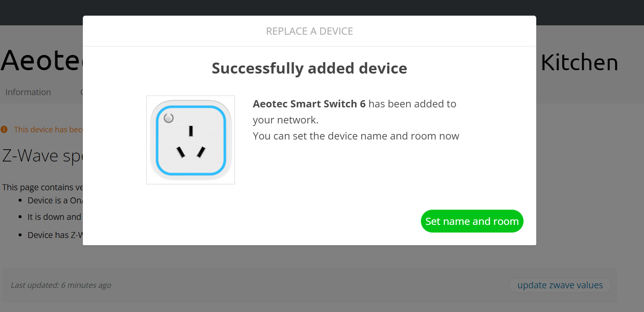
Task: Click the Successfully added device heading
Action: [x=309, y=68]
